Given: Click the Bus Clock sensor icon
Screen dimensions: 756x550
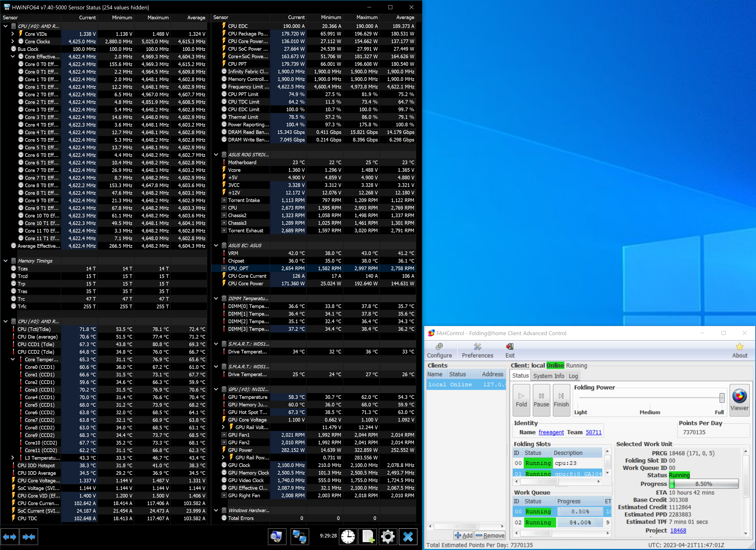Looking at the screenshot, I should pyautogui.click(x=14, y=49).
